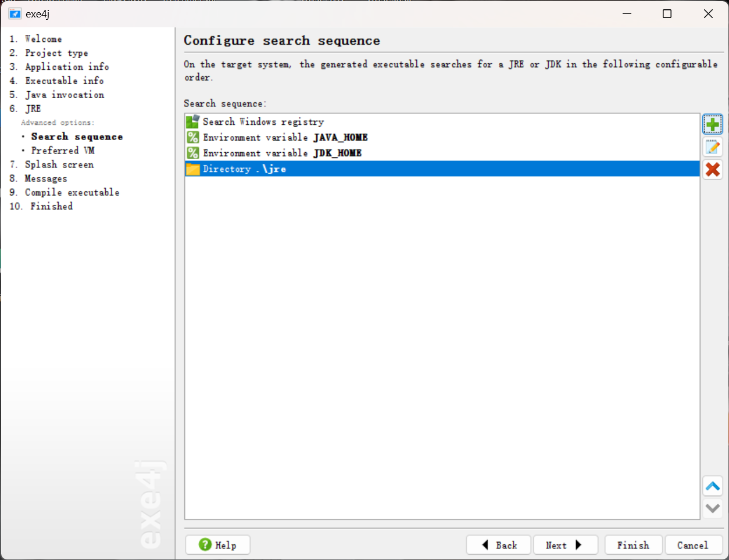Cancel the exe4j wizard
729x560 pixels.
pyautogui.click(x=692, y=545)
